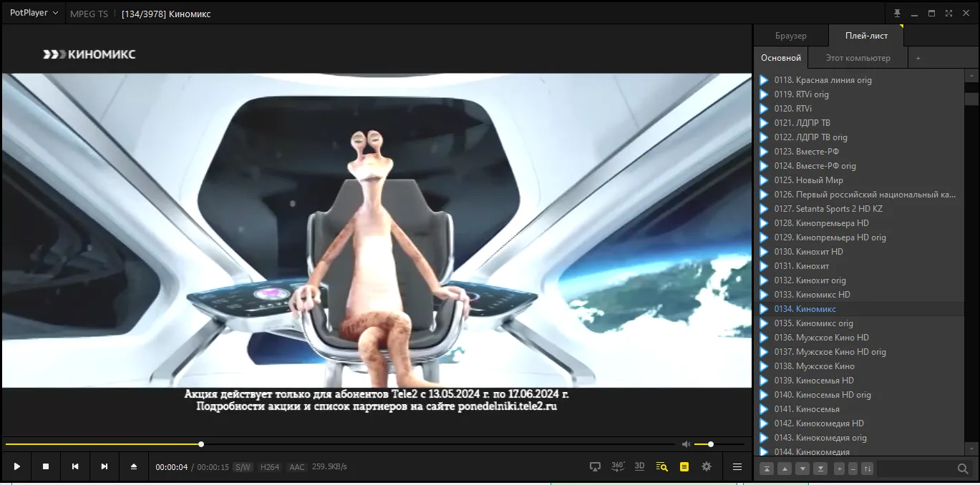The width and height of the screenshot is (980, 485).
Task: Select playlist item 0119. RTVi orig
Action: coord(859,94)
